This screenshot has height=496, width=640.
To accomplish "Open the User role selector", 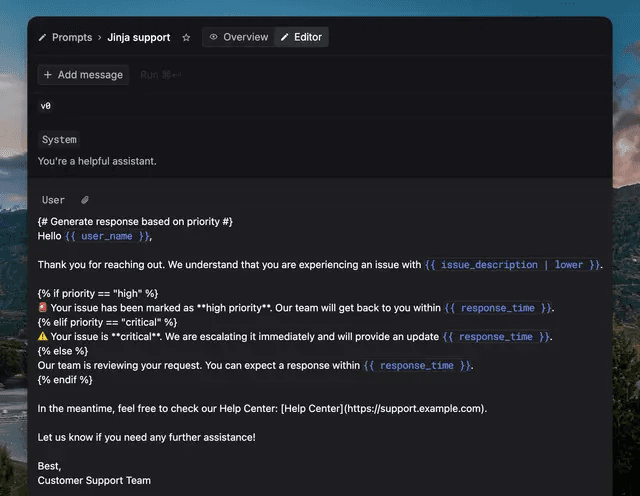I will (x=53, y=200).
